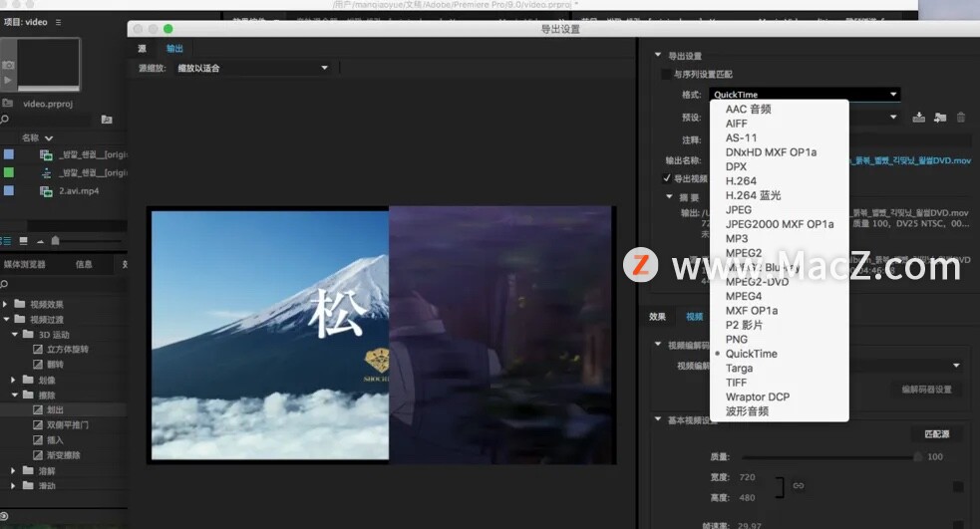Click the eye icon at bottom-left corner
The image size is (980, 529).
4,516
